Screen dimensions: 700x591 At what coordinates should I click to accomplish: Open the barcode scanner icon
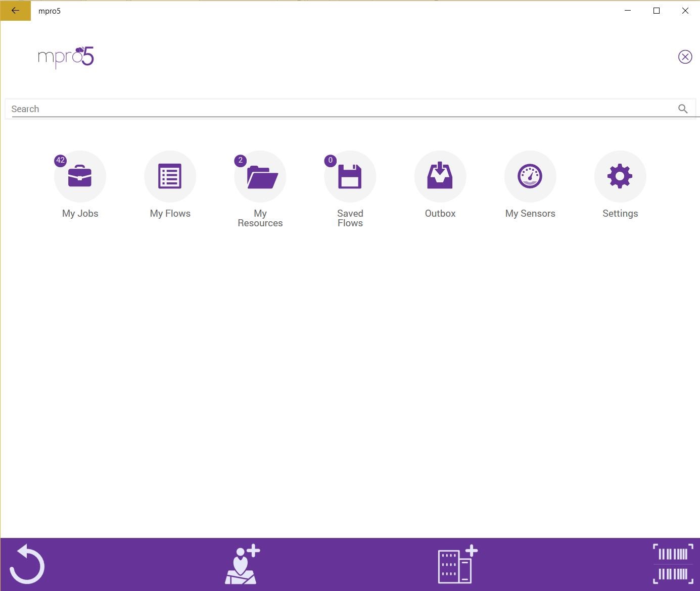point(673,563)
